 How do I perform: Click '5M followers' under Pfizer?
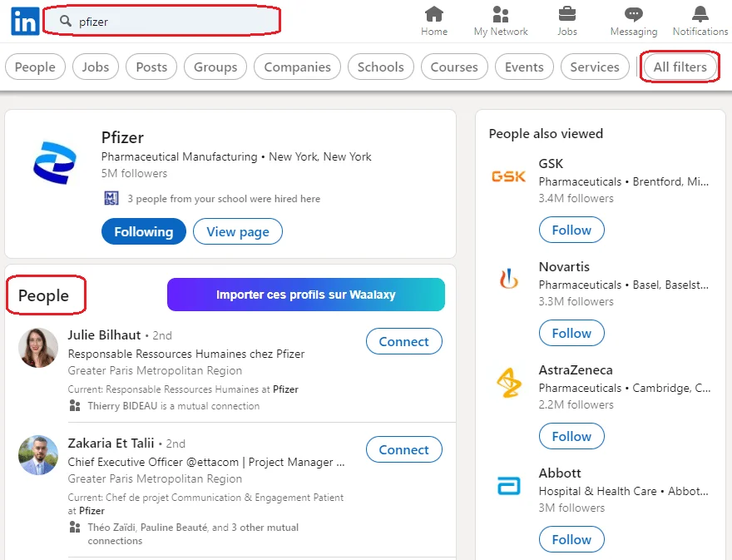134,173
